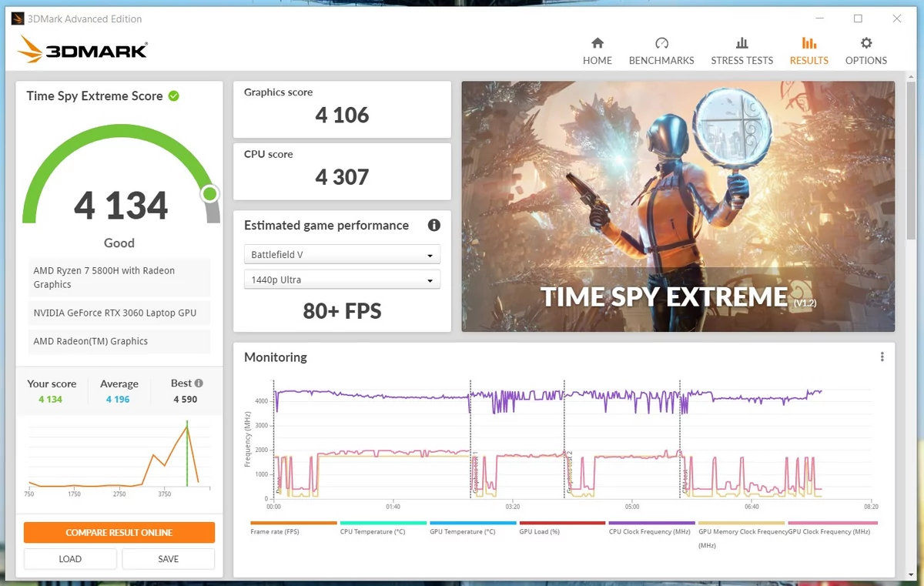Expand the 1440p Ultra resolution dropdown
This screenshot has height=586, width=924.
343,280
